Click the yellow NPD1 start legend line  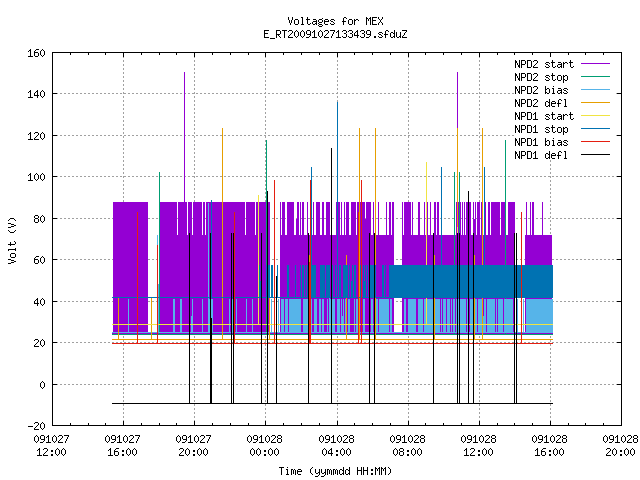point(595,116)
